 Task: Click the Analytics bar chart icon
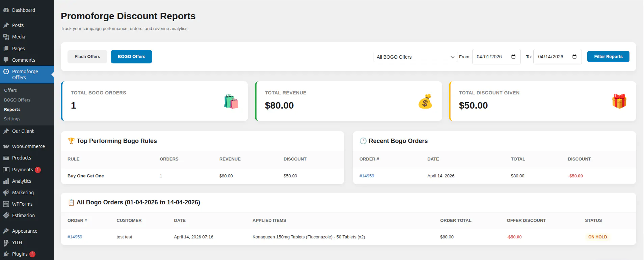coord(6,181)
